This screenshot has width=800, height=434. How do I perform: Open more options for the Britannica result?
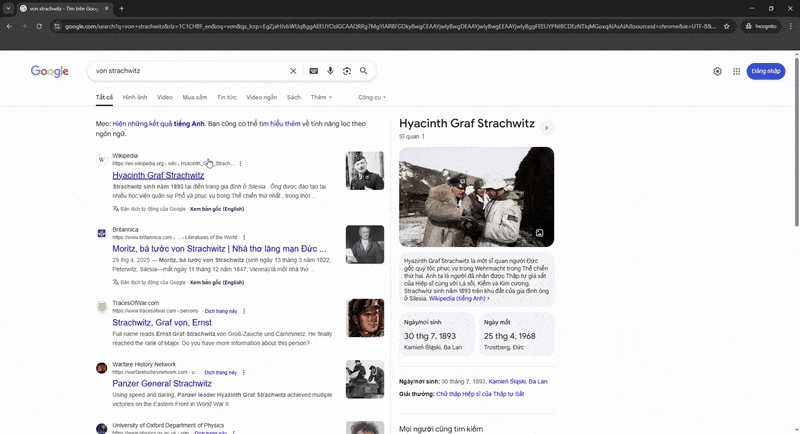[244, 238]
